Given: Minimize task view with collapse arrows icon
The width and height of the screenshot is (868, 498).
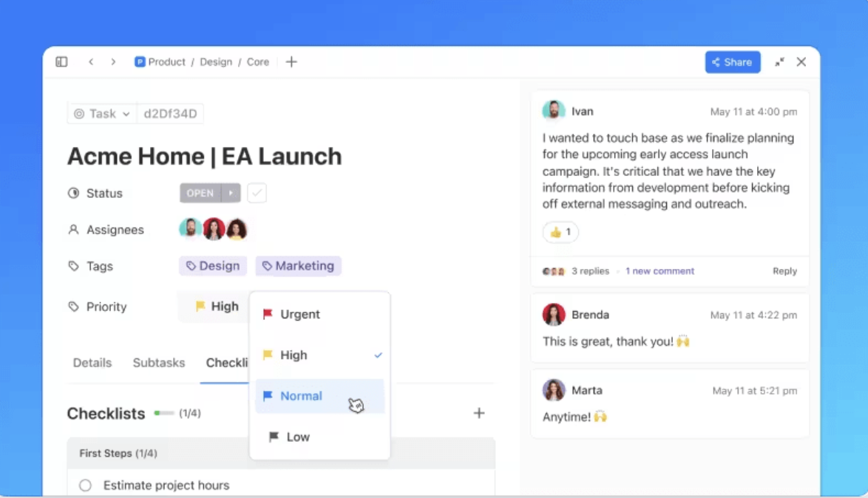Looking at the screenshot, I should point(779,62).
